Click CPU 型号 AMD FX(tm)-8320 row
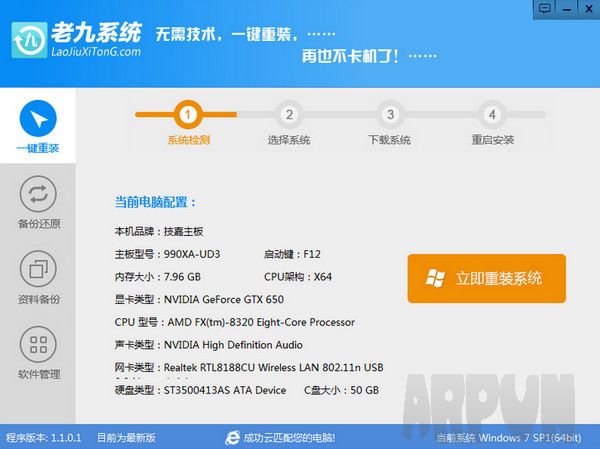The width and height of the screenshot is (600, 449). [x=235, y=322]
